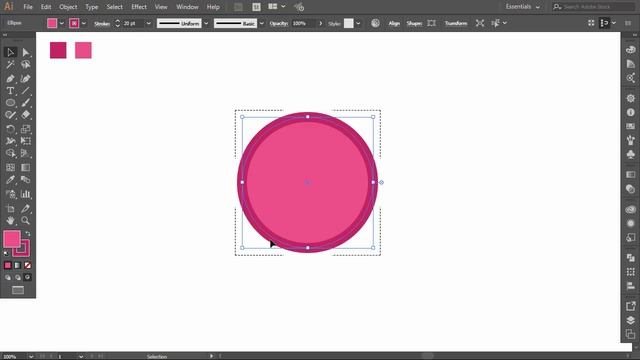
Task: Select the Direct Selection tool
Action: 26,52
